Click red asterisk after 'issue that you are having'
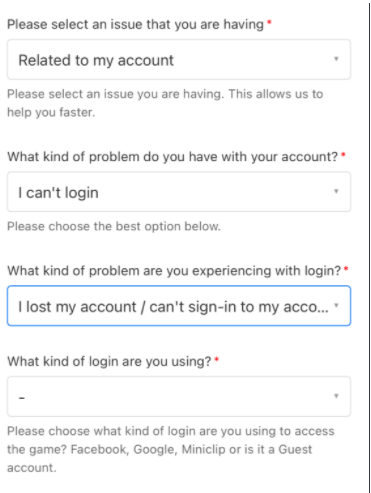371x493 pixels. pyautogui.click(x=269, y=22)
